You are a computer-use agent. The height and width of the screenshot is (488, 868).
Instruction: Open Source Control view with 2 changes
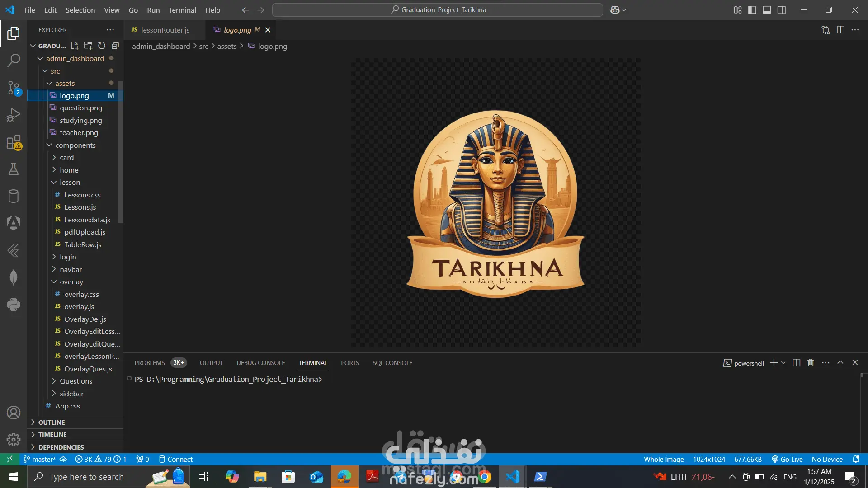[14, 88]
